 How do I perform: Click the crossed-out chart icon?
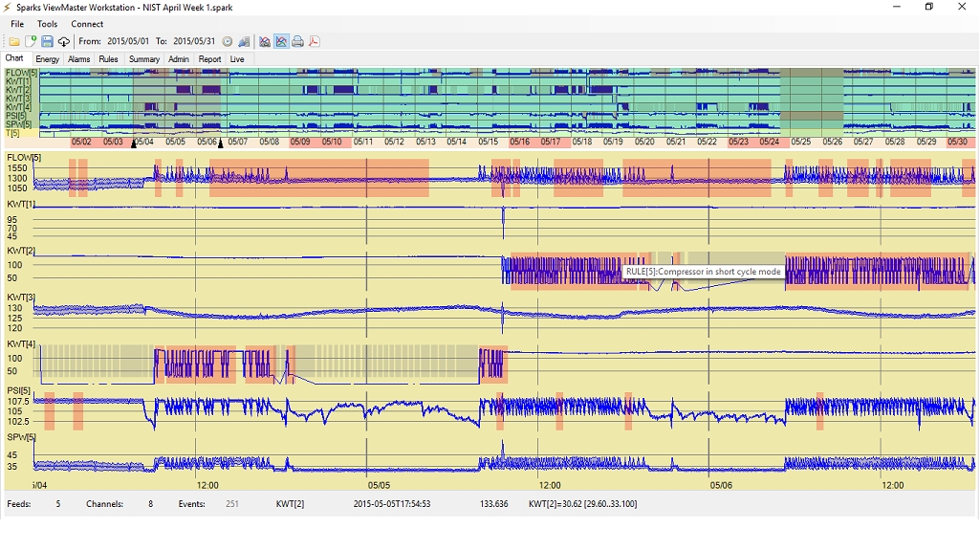coord(265,41)
